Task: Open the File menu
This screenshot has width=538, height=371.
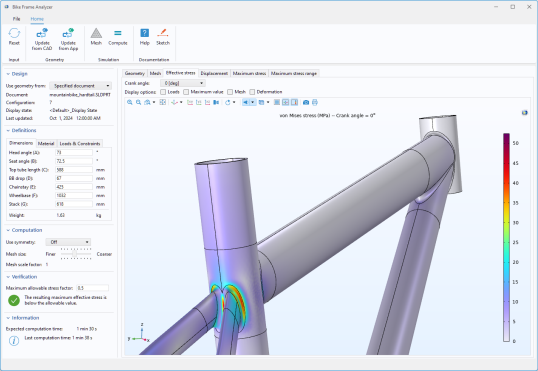Action: tap(16, 19)
